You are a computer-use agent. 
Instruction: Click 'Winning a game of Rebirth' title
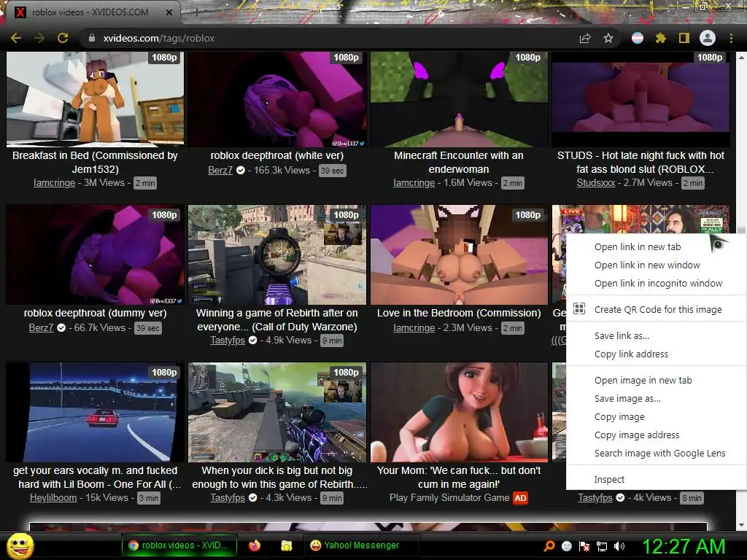(x=276, y=320)
